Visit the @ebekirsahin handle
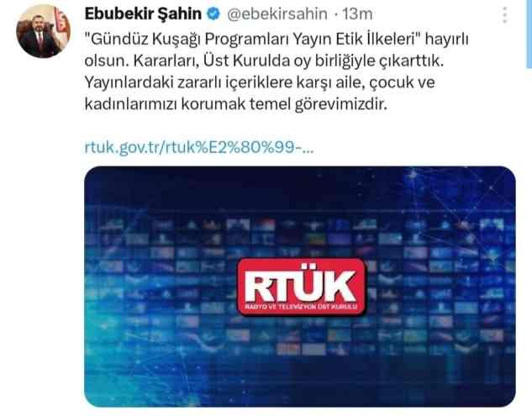This screenshot has height=416, width=532. (277, 14)
